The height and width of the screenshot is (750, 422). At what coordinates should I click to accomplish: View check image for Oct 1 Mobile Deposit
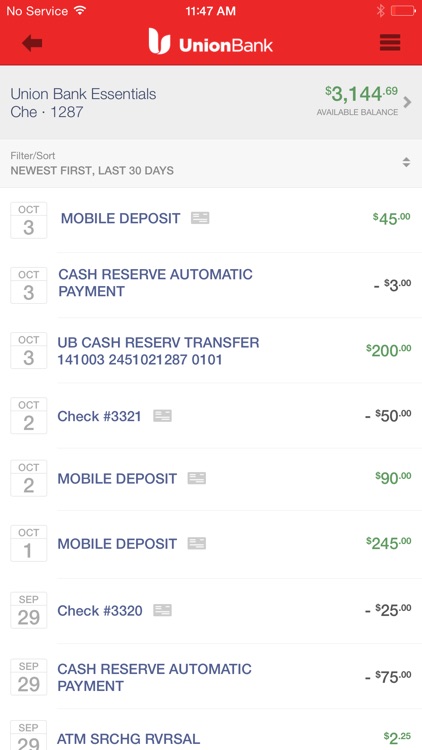click(197, 543)
